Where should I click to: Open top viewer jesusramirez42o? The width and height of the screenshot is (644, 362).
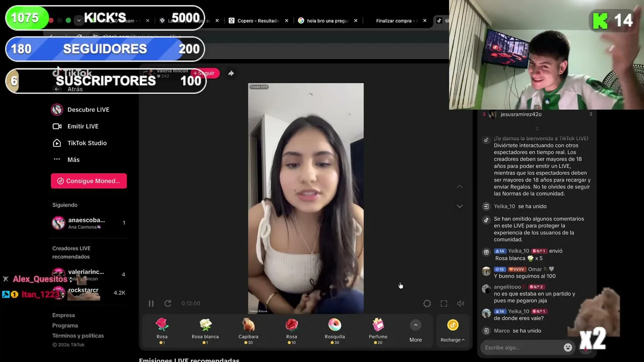coord(521,114)
